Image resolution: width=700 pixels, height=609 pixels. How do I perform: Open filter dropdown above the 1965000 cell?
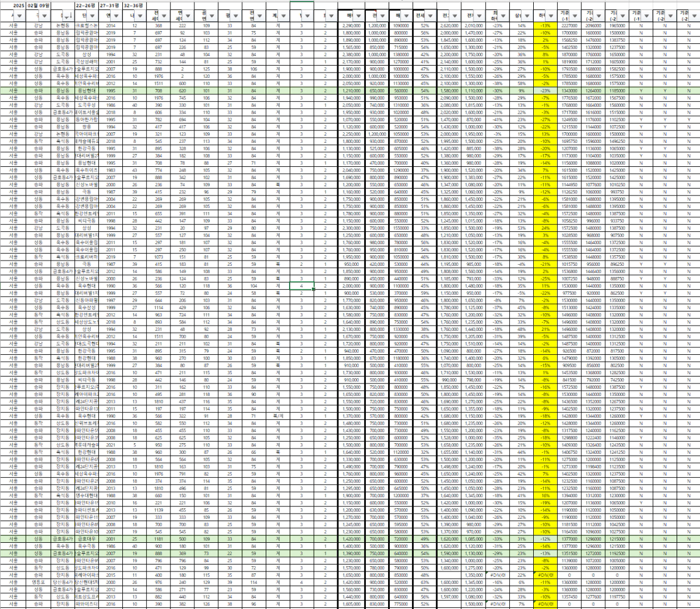point(623,16)
